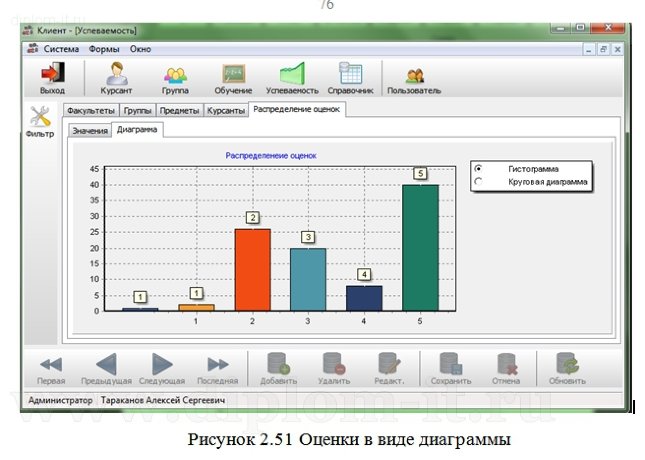Switch to the Предметы tab

pos(179,110)
